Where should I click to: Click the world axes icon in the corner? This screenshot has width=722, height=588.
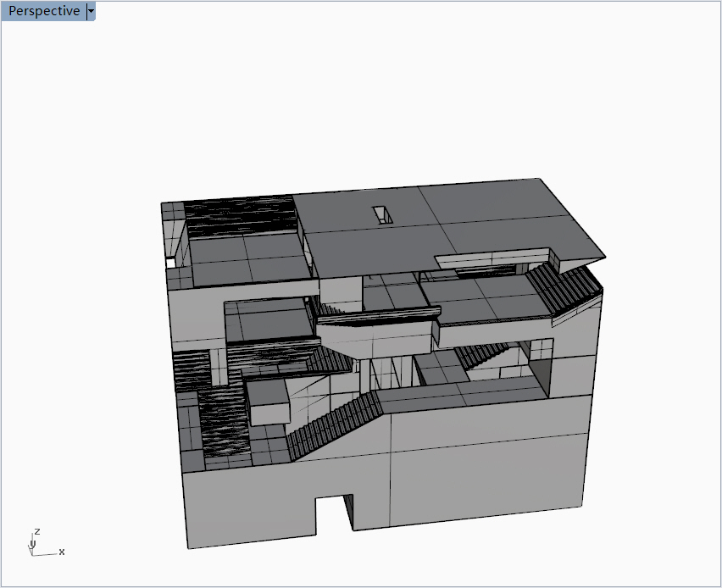pyautogui.click(x=46, y=543)
